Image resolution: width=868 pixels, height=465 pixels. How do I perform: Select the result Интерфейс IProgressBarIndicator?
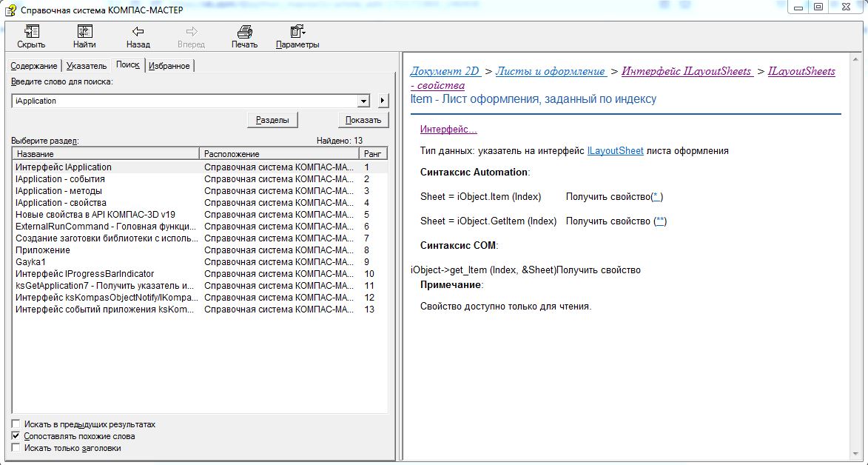coord(199,274)
